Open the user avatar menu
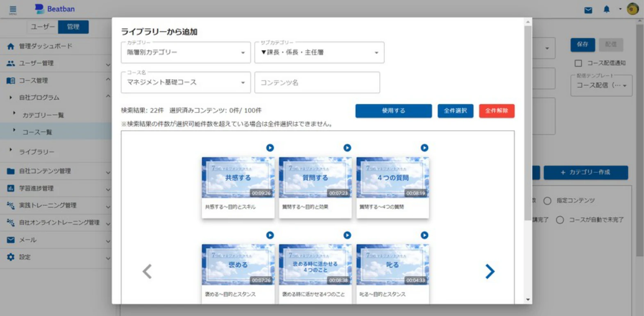 click(x=633, y=9)
